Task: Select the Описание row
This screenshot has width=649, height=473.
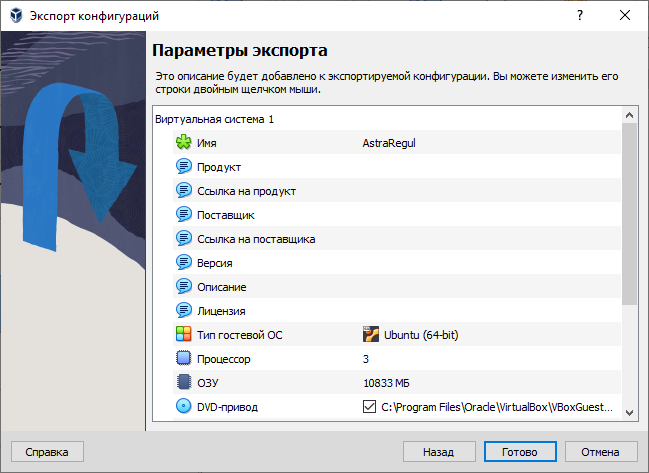Action: click(221, 287)
